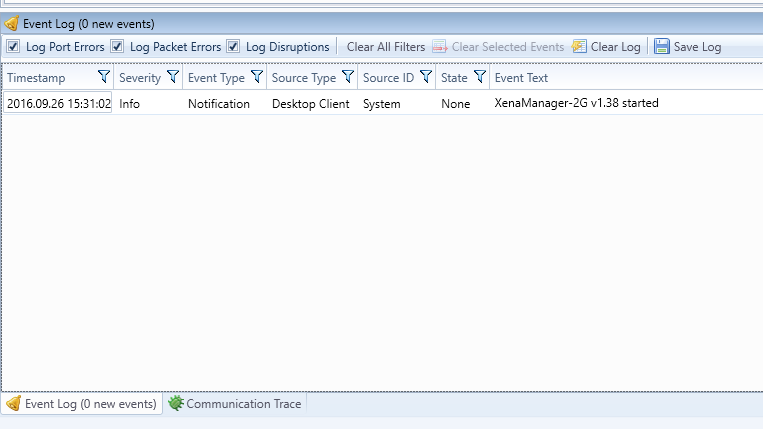
Task: Switch to the Event Log bottom tab
Action: (82, 404)
